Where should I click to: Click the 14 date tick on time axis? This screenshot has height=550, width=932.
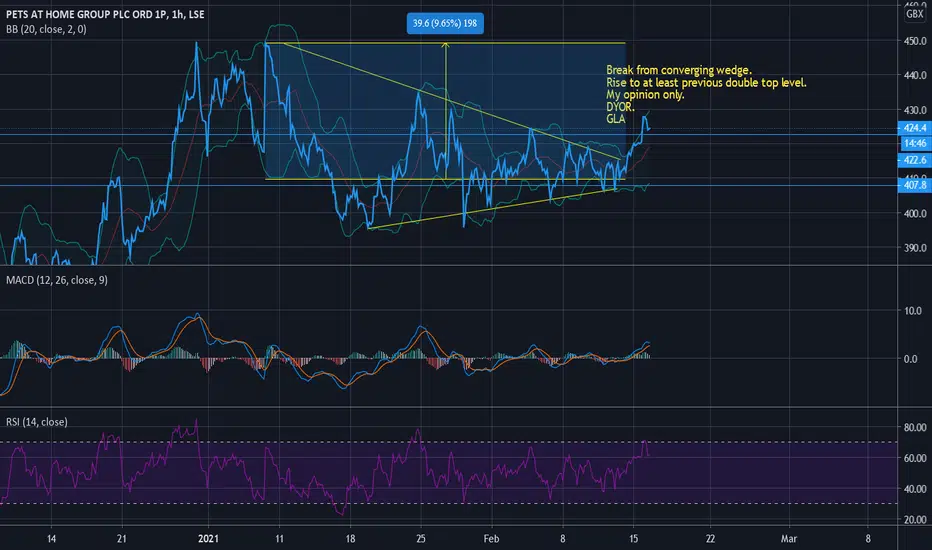52,539
